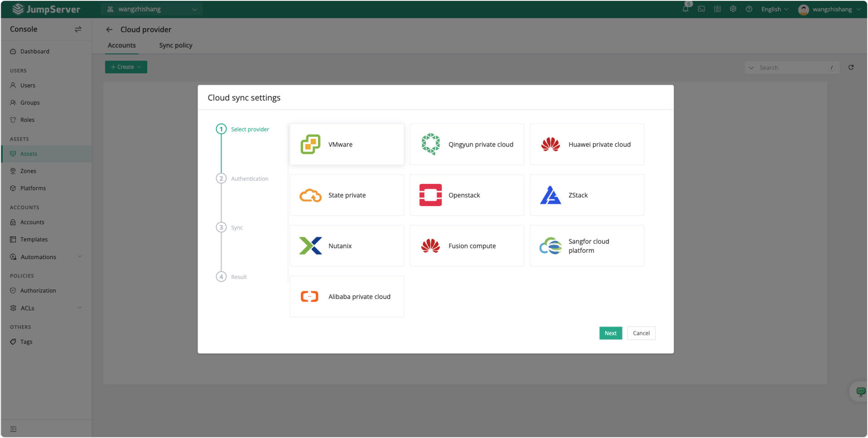Collapse the sidebar with bottom icon
The image size is (868, 438).
click(13, 429)
